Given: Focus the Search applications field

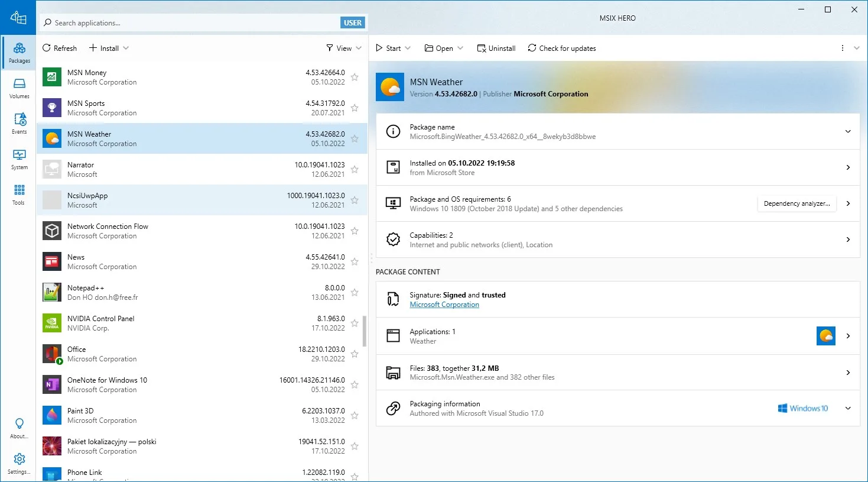Looking at the screenshot, I should click(x=189, y=22).
